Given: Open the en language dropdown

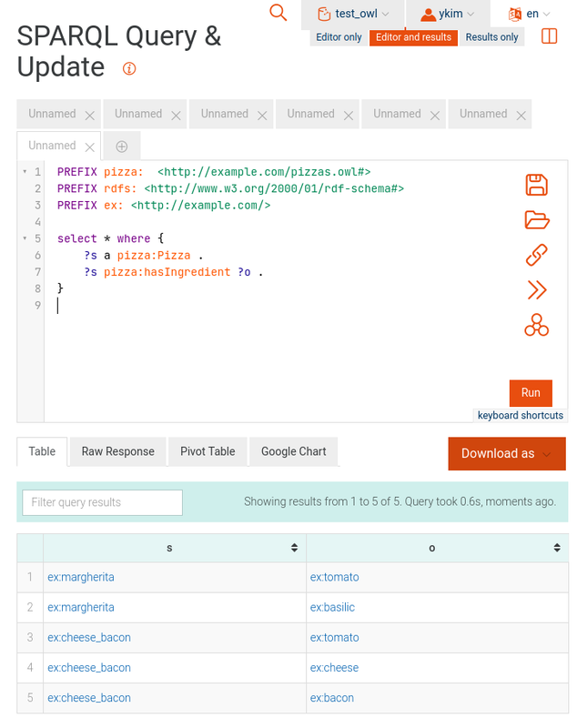Looking at the screenshot, I should [x=547, y=15].
